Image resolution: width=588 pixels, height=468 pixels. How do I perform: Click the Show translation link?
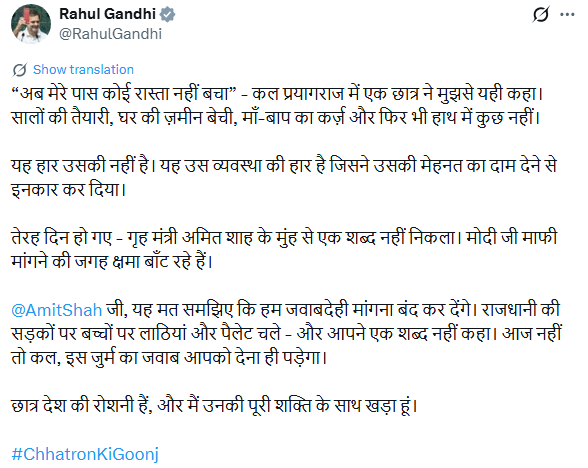pos(83,70)
